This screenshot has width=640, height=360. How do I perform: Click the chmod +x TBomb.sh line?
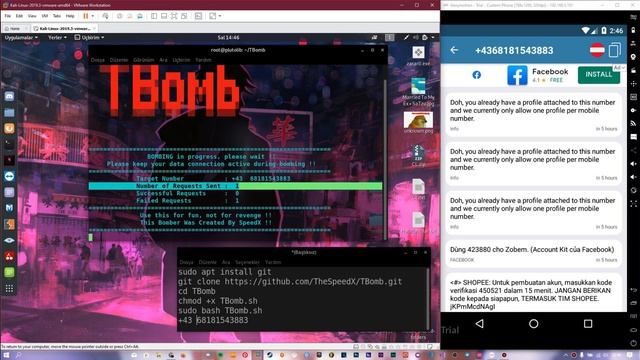[218, 301]
